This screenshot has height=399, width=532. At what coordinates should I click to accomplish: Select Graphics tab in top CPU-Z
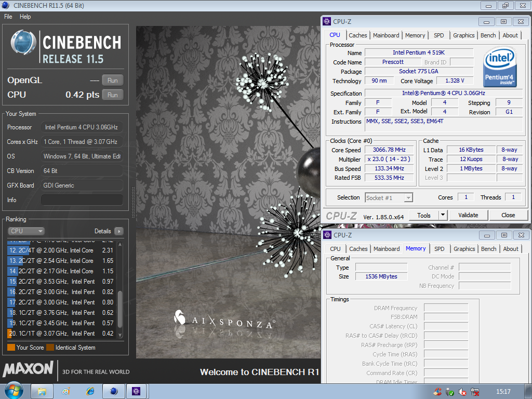coord(463,35)
